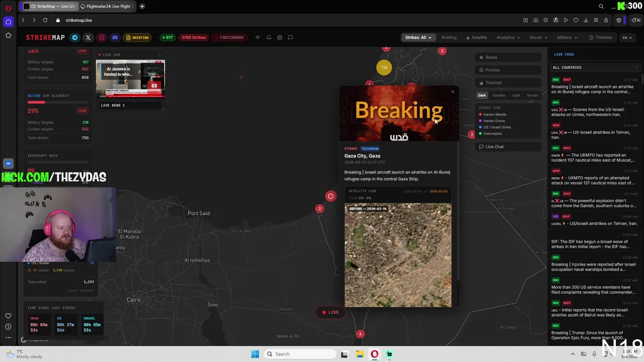The height and width of the screenshot is (362, 644).
Task: Open File Explorer from taskbar
Action: (360, 354)
